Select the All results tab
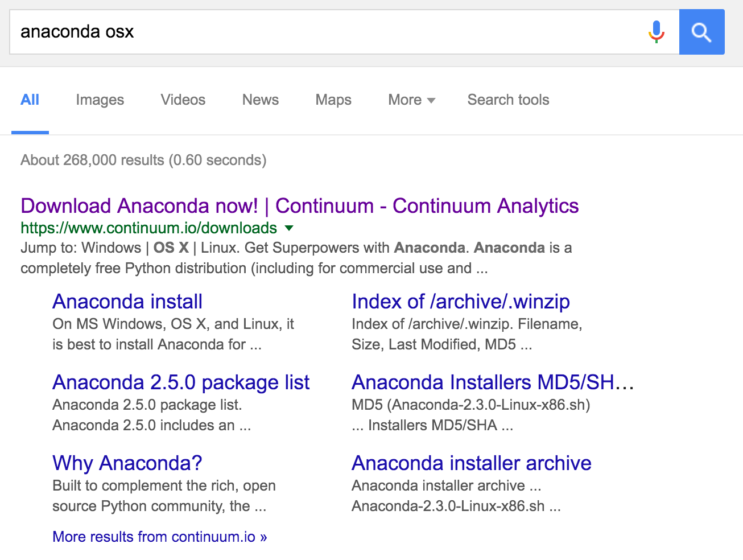 point(30,100)
